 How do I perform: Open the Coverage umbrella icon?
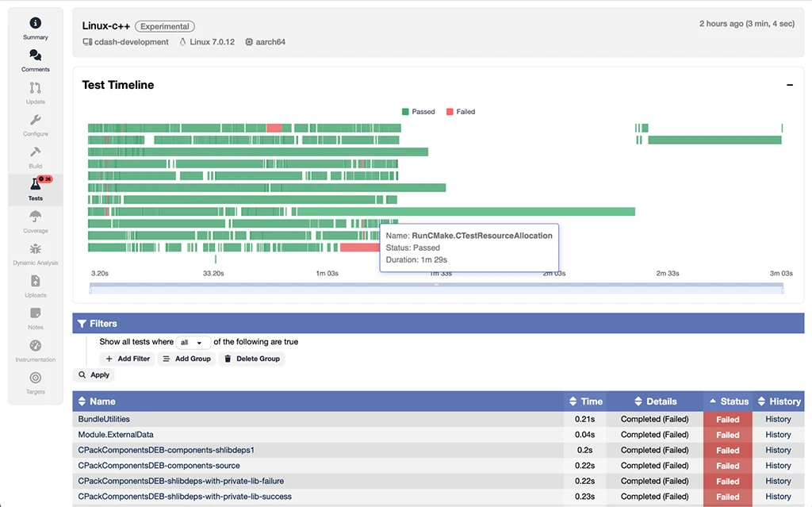click(x=35, y=216)
